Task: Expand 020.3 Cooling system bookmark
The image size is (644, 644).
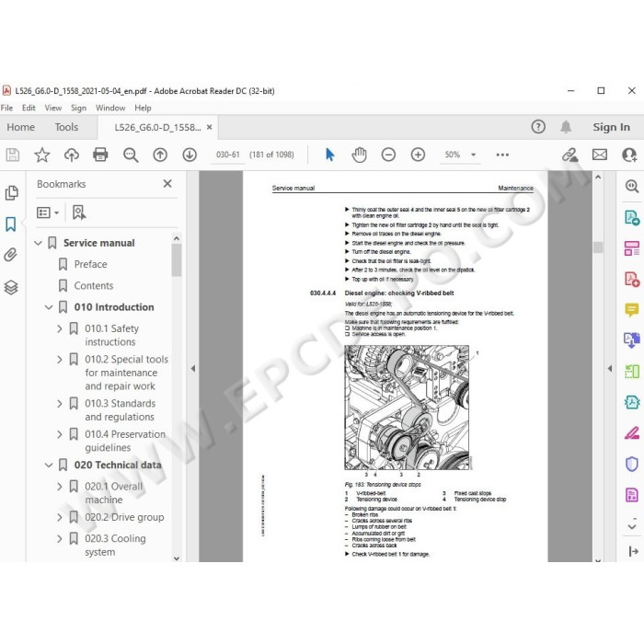Action: click(60, 538)
